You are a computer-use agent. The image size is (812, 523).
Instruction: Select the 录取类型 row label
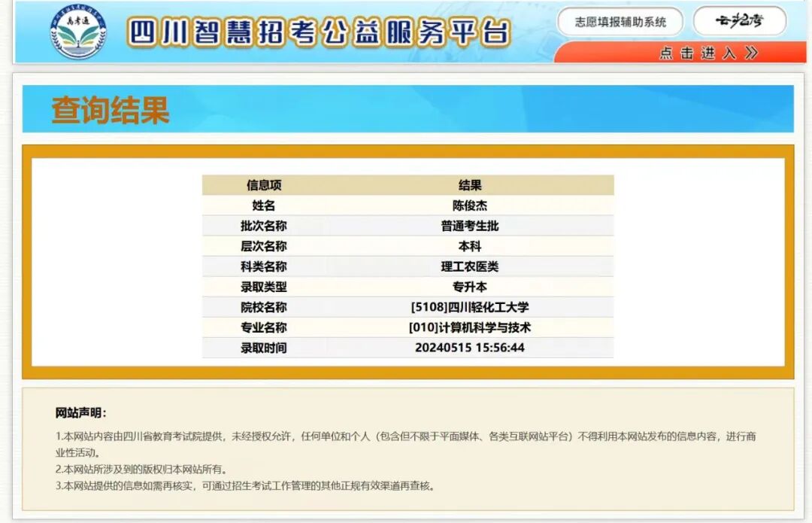(x=264, y=287)
